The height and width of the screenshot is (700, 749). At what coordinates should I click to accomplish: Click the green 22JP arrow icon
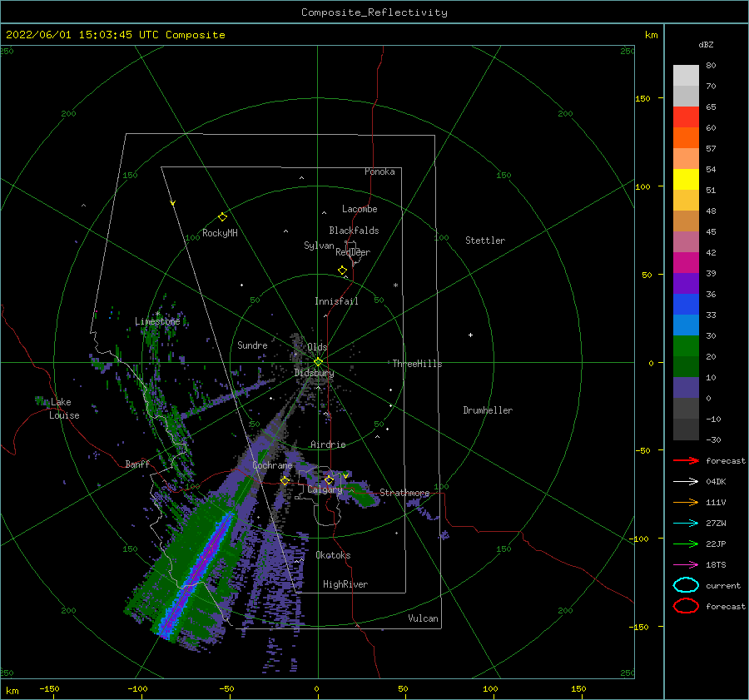tap(686, 544)
